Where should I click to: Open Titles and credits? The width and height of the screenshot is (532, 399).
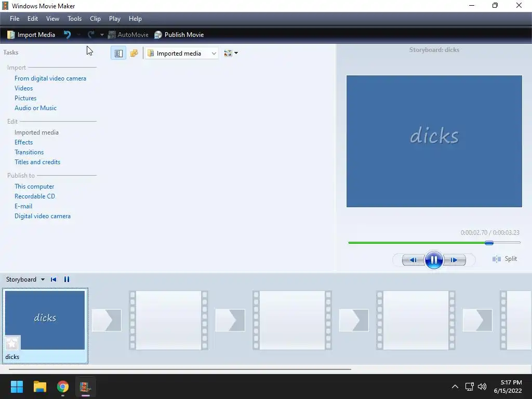(37, 162)
